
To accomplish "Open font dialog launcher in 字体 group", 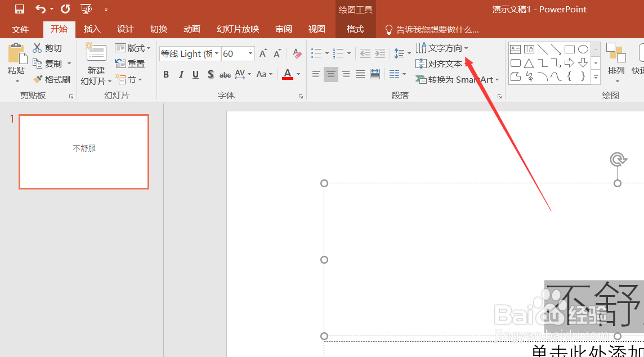I will point(301,97).
